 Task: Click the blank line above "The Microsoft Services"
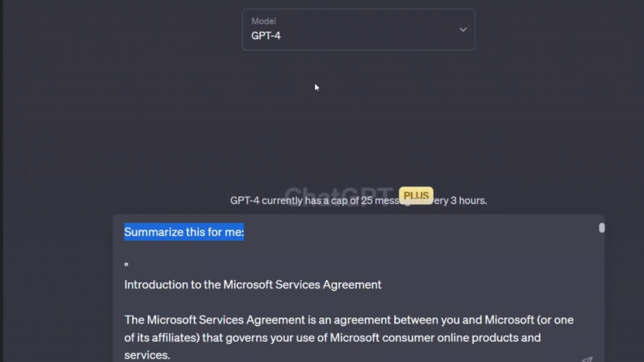[x=252, y=302]
